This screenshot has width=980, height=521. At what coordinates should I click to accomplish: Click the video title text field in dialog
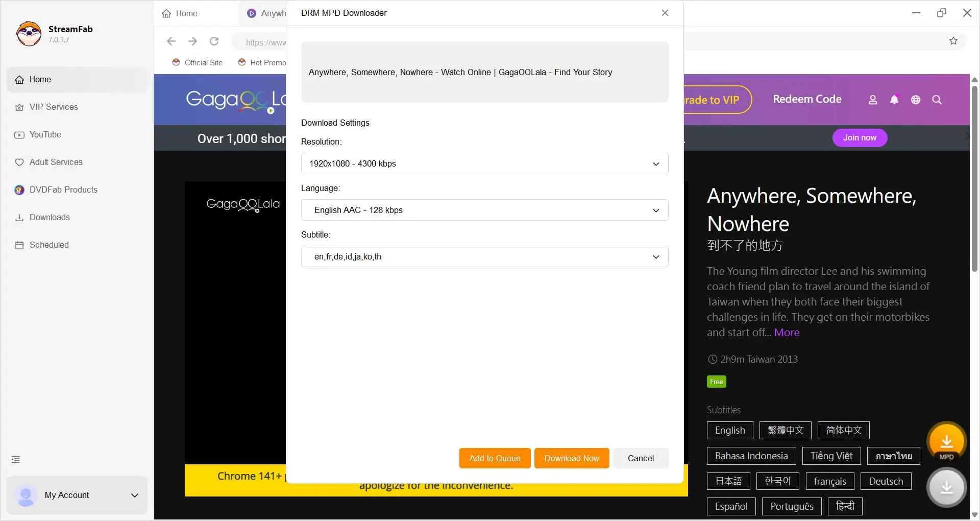[484, 73]
